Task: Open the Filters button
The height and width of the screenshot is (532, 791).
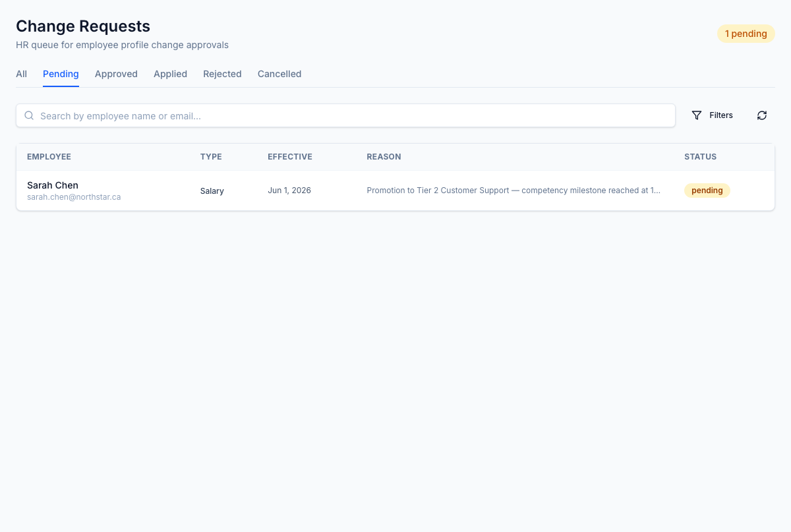Action: (713, 115)
